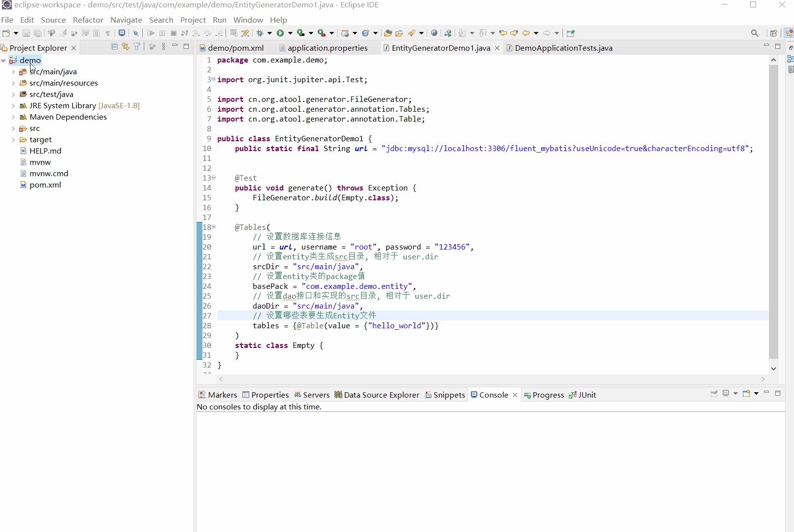
Task: Click the Open Console monitor toolbar icon
Action: click(122, 33)
